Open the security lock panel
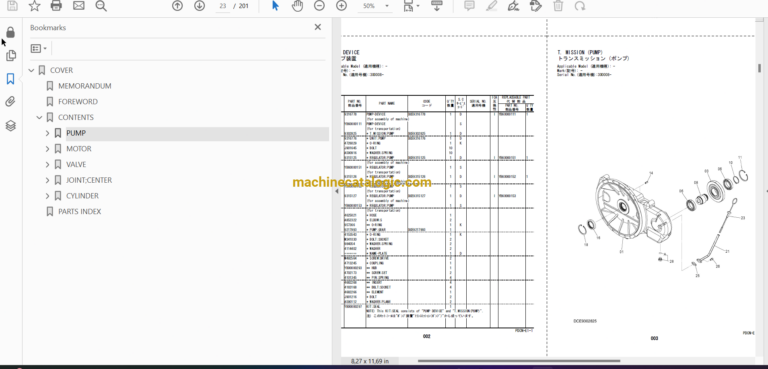Image resolution: width=768 pixels, height=369 pixels. [x=11, y=32]
